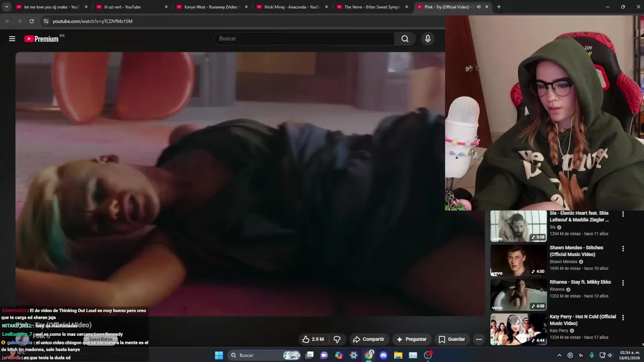Open Rihanna - Stay video thumbnail

(x=518, y=295)
